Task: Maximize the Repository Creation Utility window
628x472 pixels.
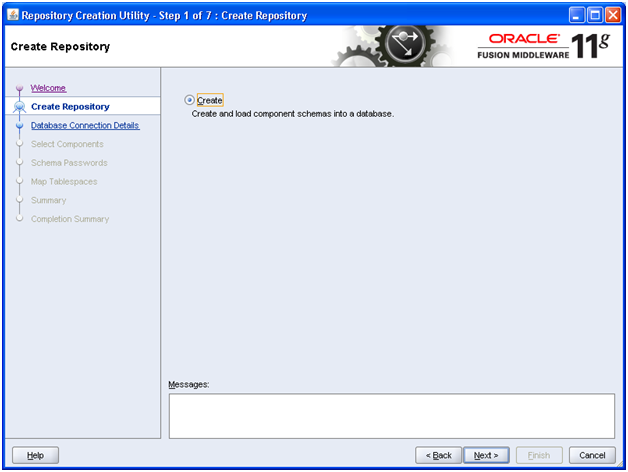Action: [595, 16]
